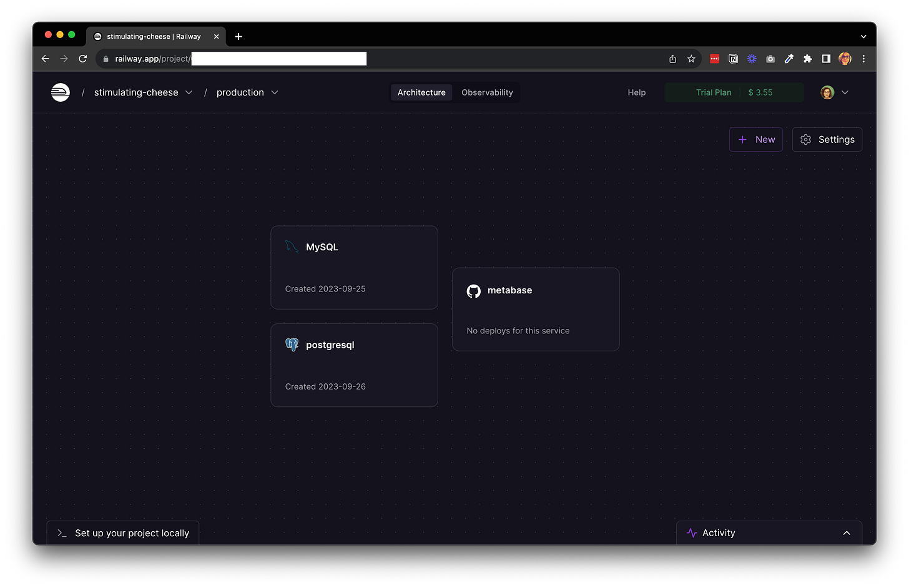This screenshot has height=588, width=909.
Task: Click the camera extension icon
Action: tap(770, 59)
